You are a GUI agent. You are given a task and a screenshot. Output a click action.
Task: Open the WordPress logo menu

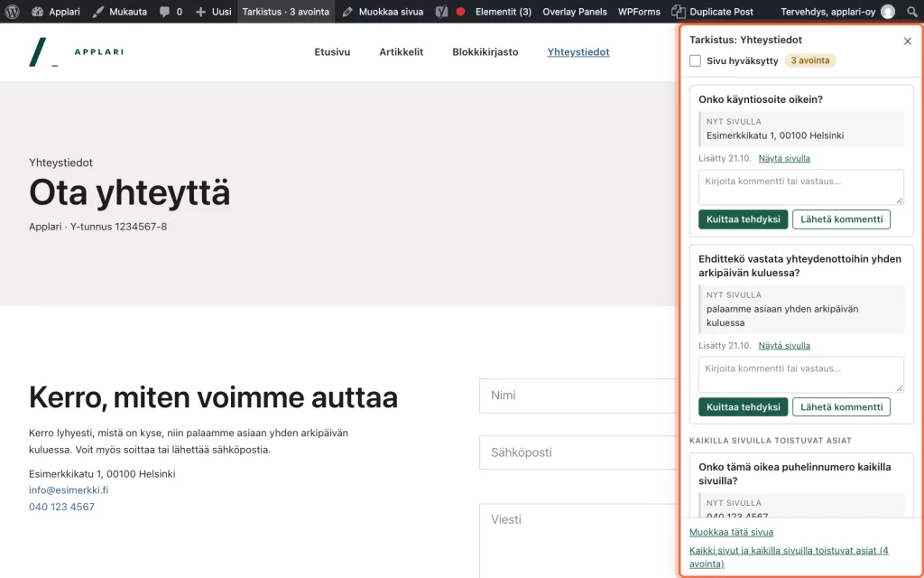coord(12,11)
